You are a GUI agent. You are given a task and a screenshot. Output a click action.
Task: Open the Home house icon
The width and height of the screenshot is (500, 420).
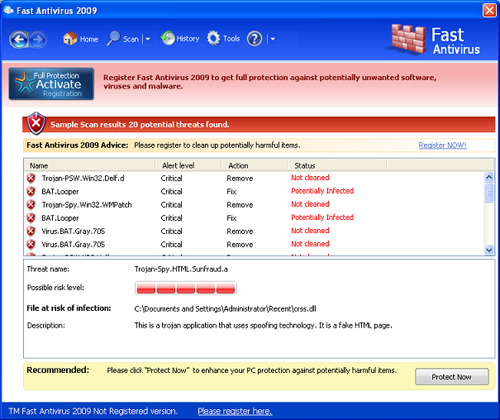click(70, 39)
